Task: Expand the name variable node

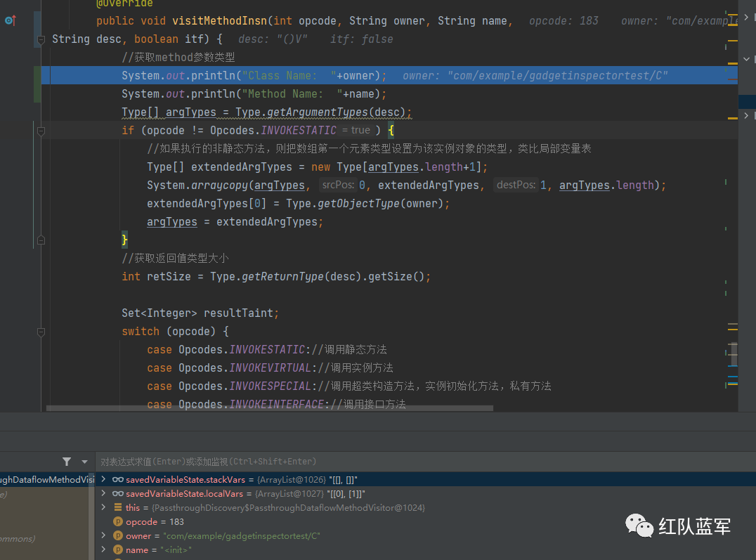Action: point(103,549)
